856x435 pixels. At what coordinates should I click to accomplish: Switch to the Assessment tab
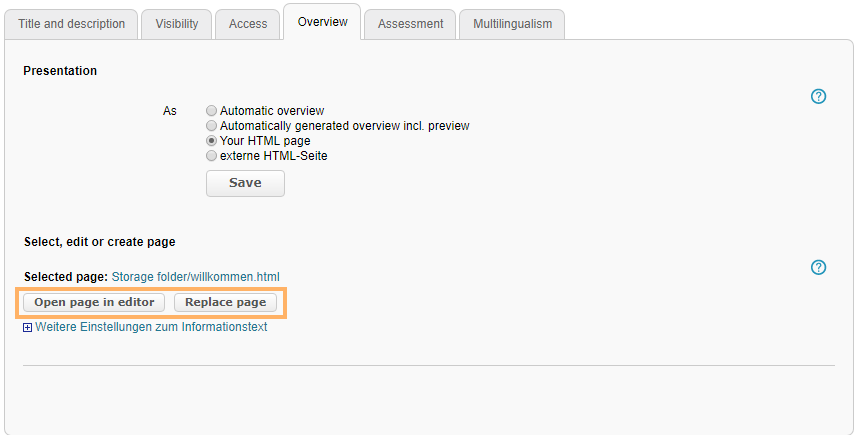coord(410,24)
